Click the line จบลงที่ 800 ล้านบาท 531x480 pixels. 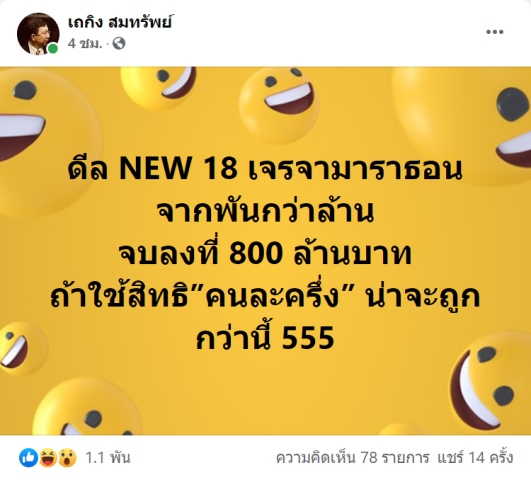(265, 254)
